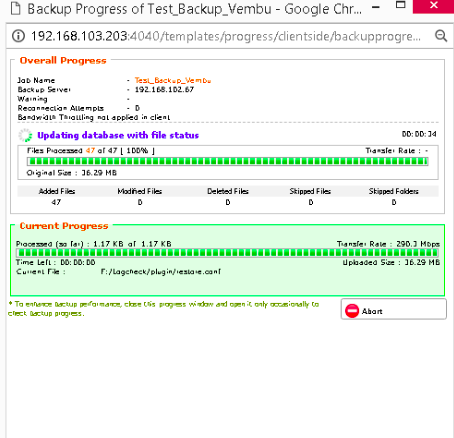454x438 pixels.
Task: Click the Test_Backup_Vembu job name link
Action: tap(173, 80)
